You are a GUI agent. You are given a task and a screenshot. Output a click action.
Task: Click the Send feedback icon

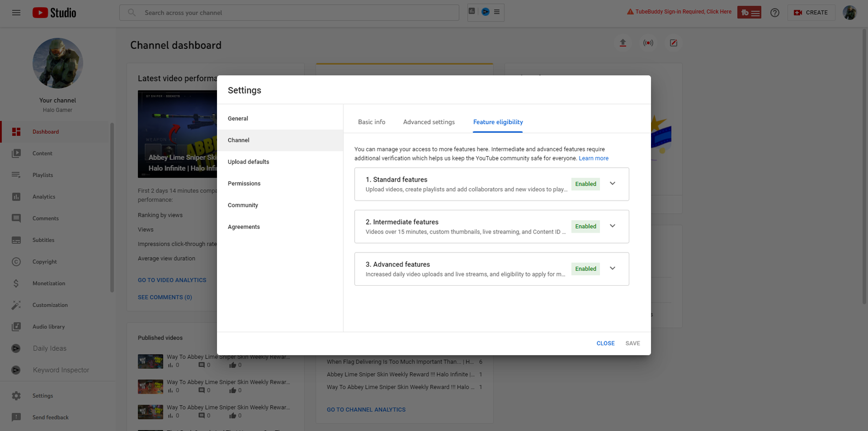(16, 417)
